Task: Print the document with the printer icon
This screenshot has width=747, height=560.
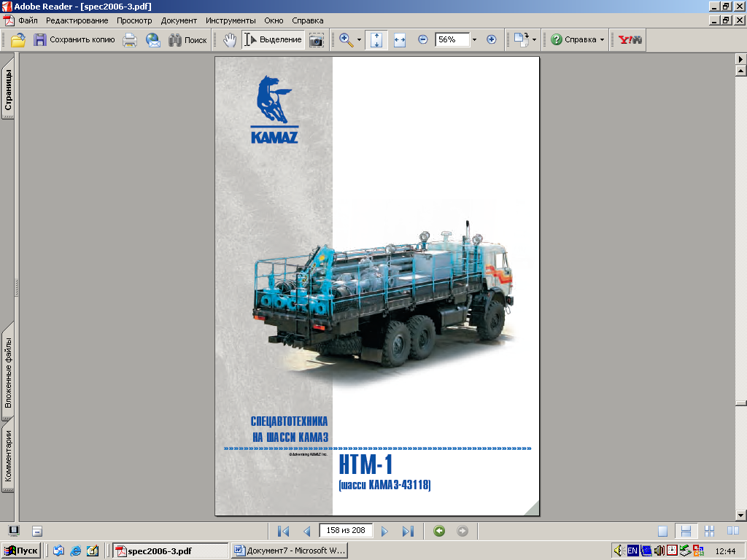Action: click(130, 40)
